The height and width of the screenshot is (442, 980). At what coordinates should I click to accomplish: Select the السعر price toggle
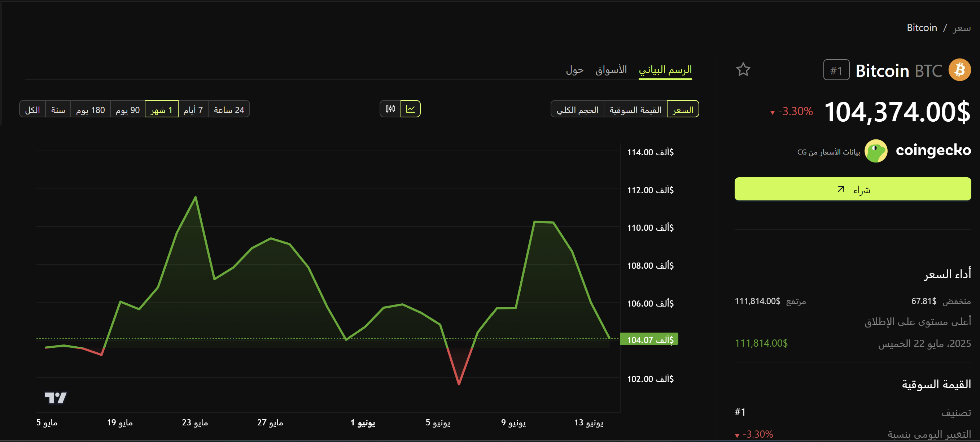tap(683, 110)
